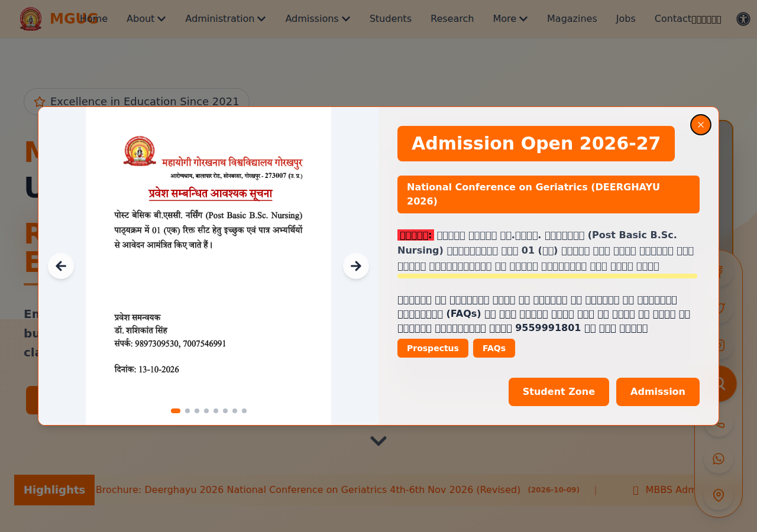Advance to next notice slide arrow
Image resolution: width=757 pixels, height=532 pixels.
[356, 266]
